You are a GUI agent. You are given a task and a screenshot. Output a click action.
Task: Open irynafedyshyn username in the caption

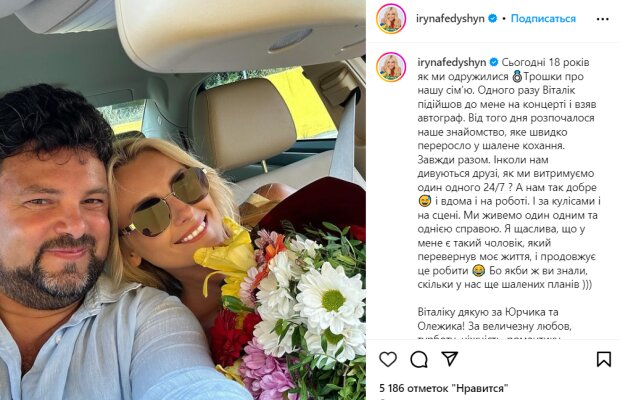coord(452,62)
